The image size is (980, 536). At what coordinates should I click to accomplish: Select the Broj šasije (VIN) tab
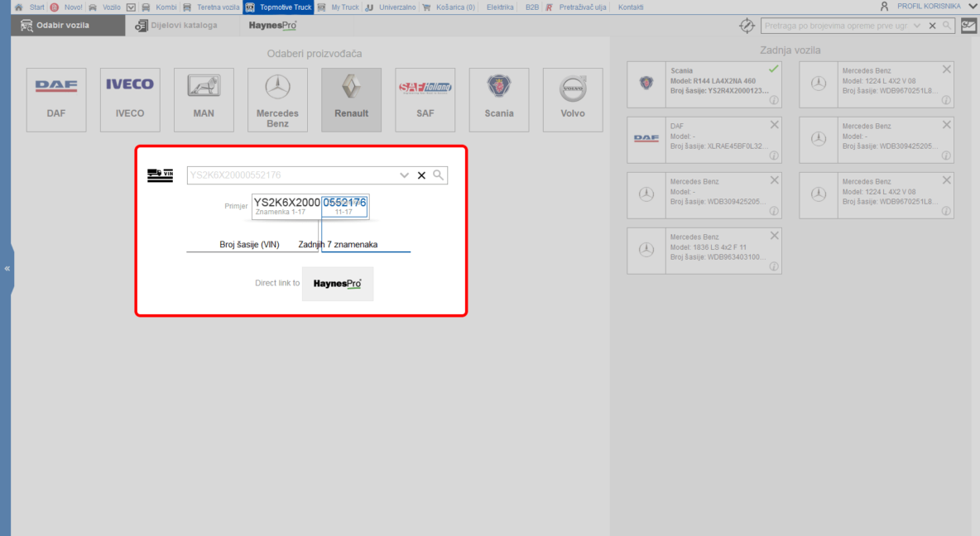(249, 244)
